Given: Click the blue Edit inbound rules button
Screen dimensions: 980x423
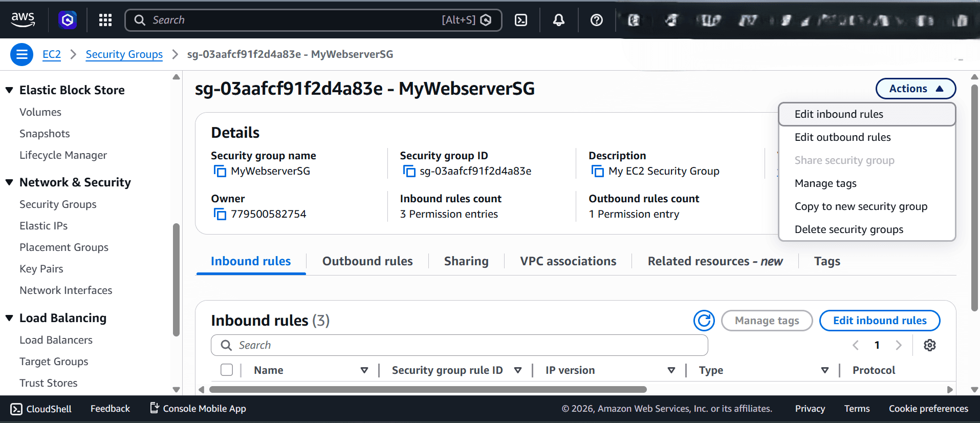Looking at the screenshot, I should coord(880,321).
